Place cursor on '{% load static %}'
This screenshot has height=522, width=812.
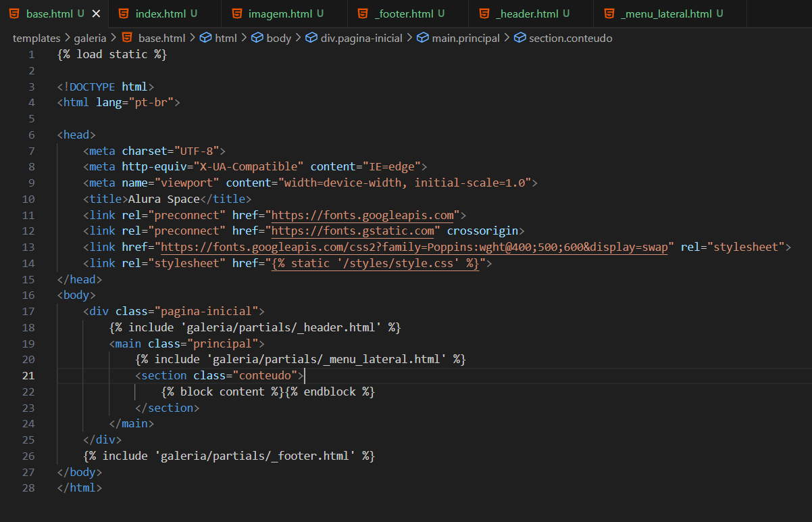[112, 55]
